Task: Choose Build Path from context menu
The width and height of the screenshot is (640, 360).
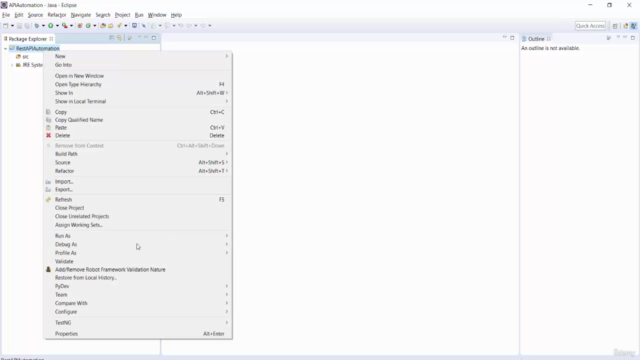Action: (138, 154)
